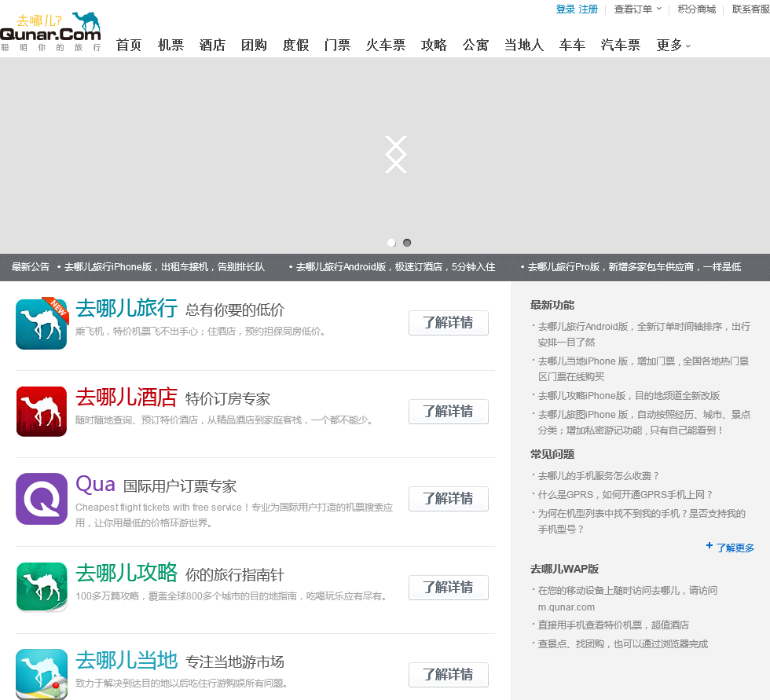Open the Pro版 包车供应商 announcement
The width and height of the screenshot is (770, 700).
634,267
